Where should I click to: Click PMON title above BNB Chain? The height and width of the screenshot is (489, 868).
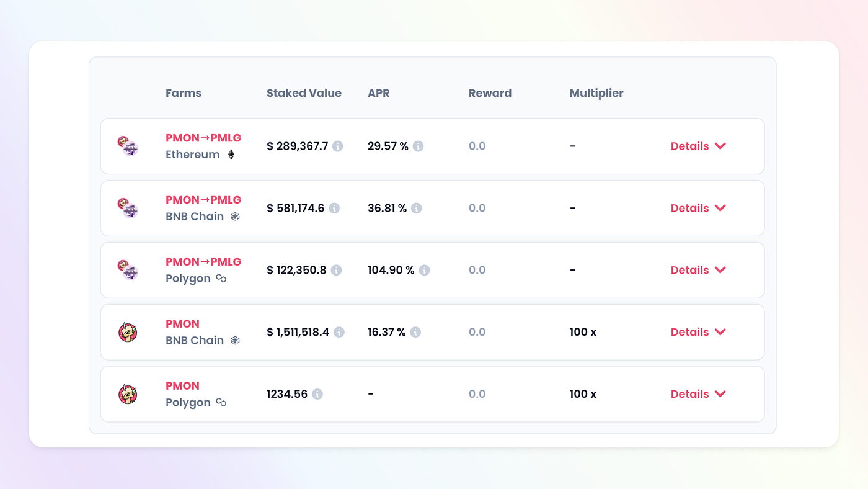[x=182, y=324]
